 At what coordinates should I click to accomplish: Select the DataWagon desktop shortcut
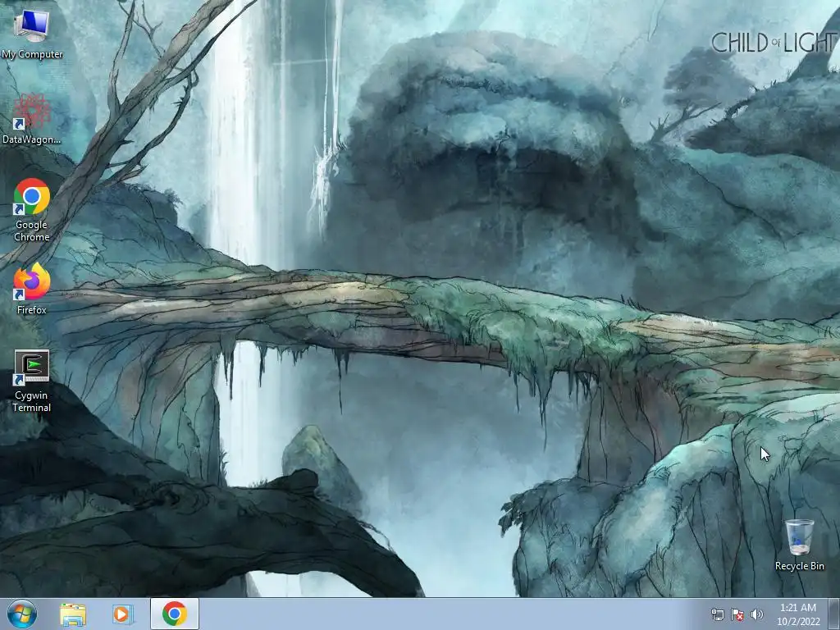point(32,119)
